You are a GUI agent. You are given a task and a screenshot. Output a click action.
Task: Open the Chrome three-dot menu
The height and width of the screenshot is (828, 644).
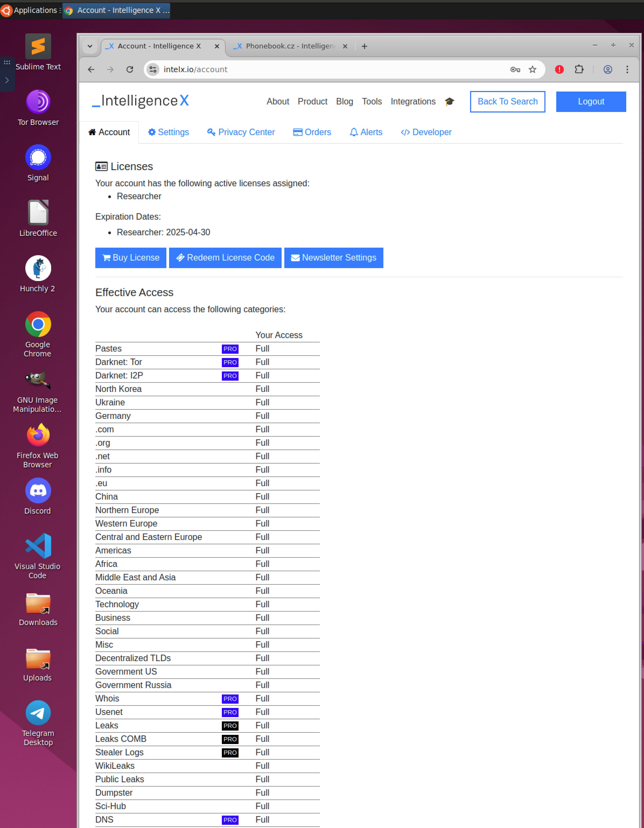point(627,69)
